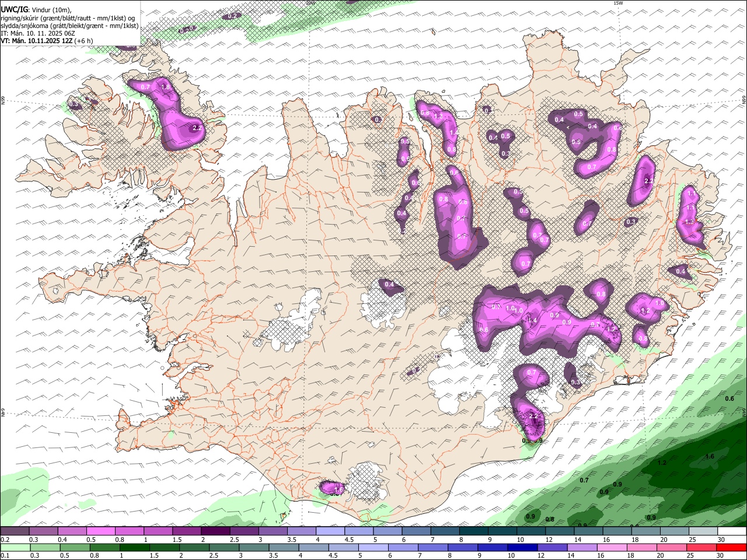Click the light pink 16 swatch in the bottom scale
This screenshot has width=747, height=560.
612,547
